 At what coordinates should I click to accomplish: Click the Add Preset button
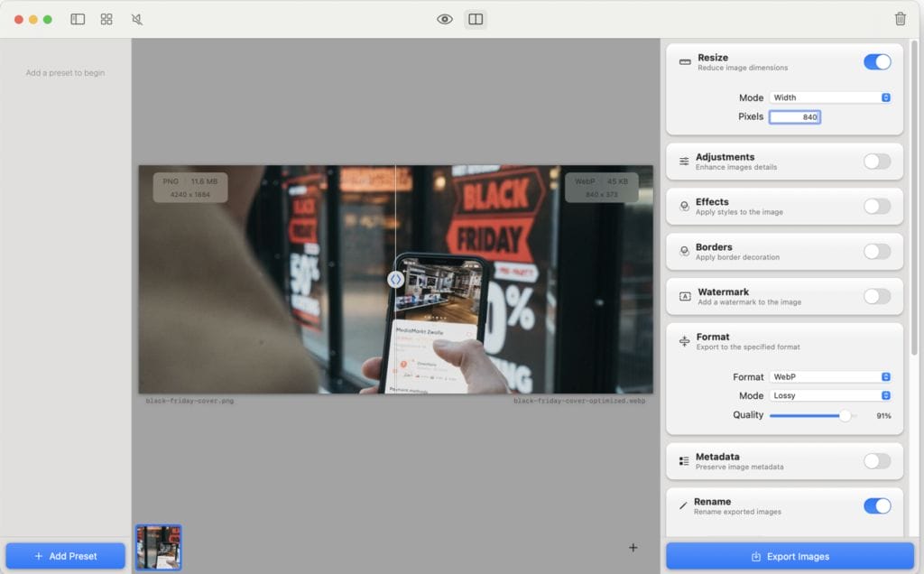64,556
